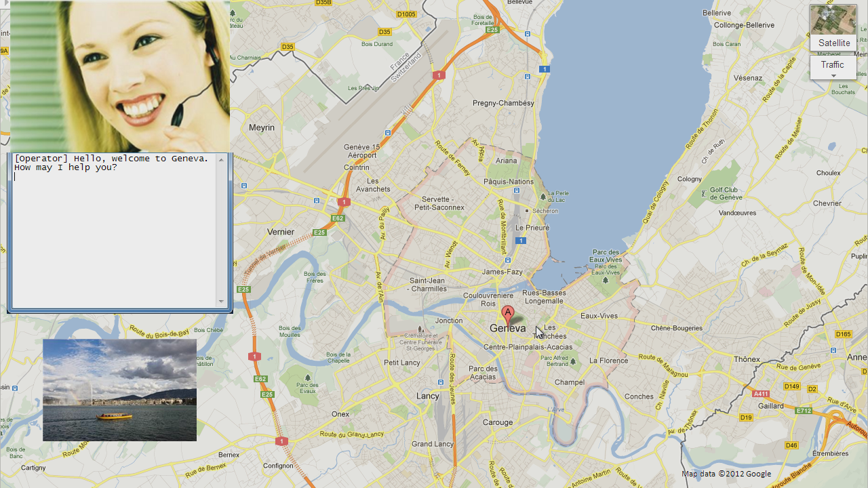Image resolution: width=868 pixels, height=488 pixels.
Task: Click the "Onex" map label
Action: (340, 414)
